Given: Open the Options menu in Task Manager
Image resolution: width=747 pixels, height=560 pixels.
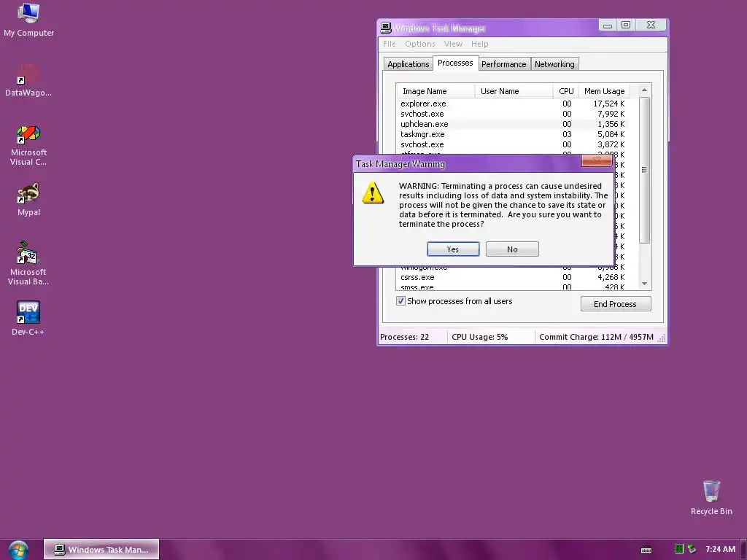Looking at the screenshot, I should (x=419, y=44).
